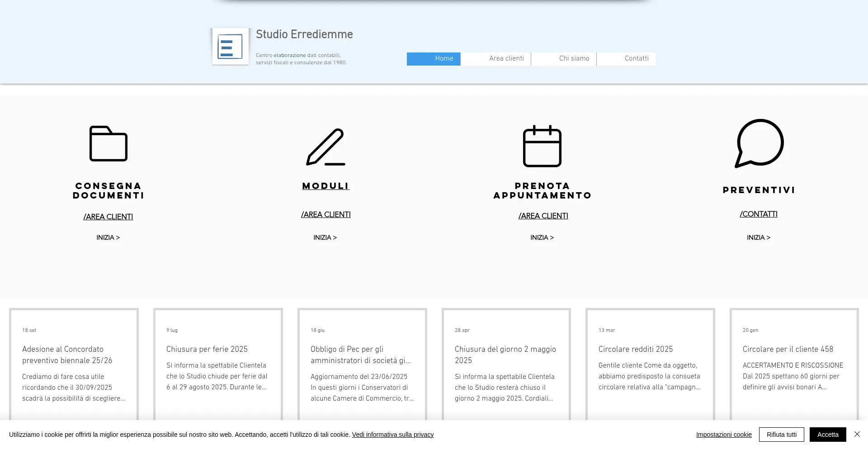Open the Chi siamo menu item
Image resolution: width=868 pixels, height=449 pixels.
tap(564, 59)
